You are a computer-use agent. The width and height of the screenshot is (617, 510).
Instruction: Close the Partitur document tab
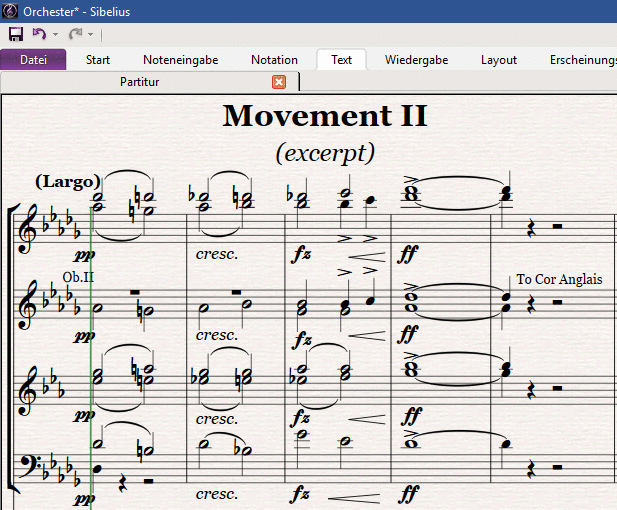(x=279, y=82)
